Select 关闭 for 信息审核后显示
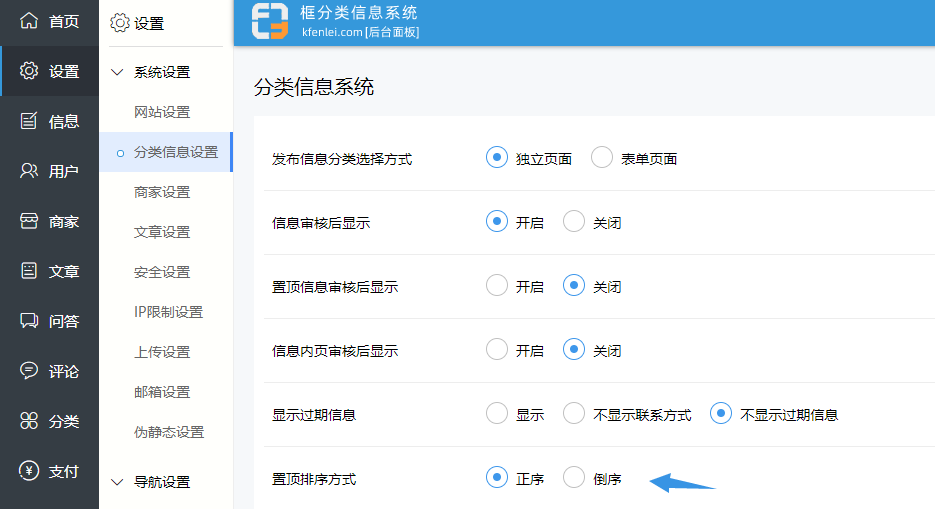935x509 pixels. pos(574,222)
